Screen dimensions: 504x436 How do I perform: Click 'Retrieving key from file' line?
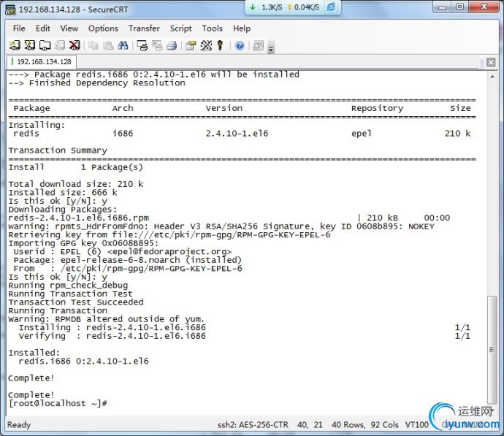[169, 234]
